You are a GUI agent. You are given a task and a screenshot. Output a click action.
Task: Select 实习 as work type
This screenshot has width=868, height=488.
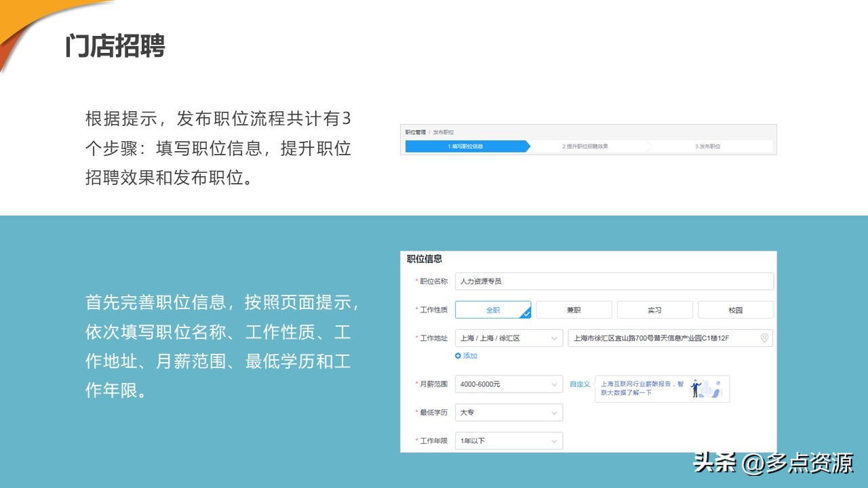654,310
